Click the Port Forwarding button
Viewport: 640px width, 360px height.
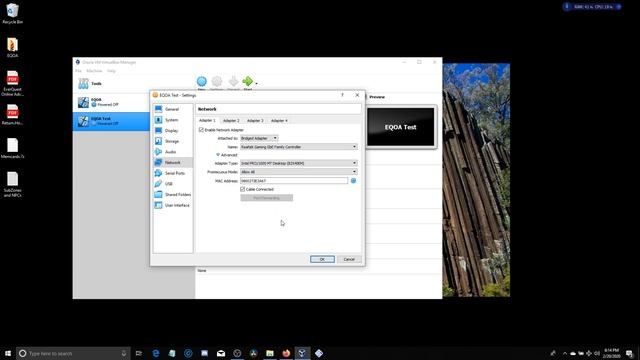[267, 198]
